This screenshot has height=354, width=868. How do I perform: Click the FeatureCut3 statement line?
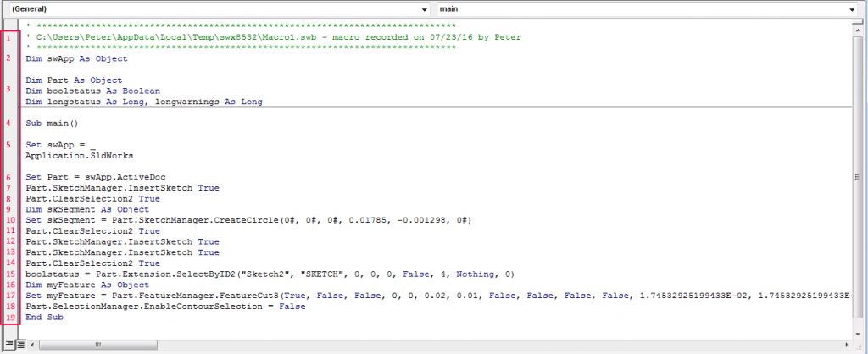point(339,296)
